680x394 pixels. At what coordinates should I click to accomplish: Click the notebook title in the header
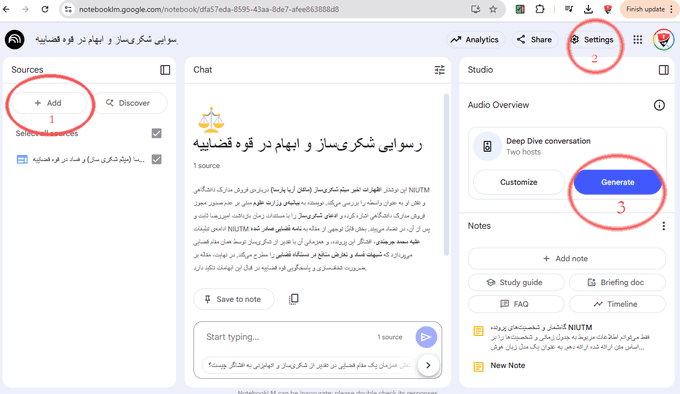(106, 39)
